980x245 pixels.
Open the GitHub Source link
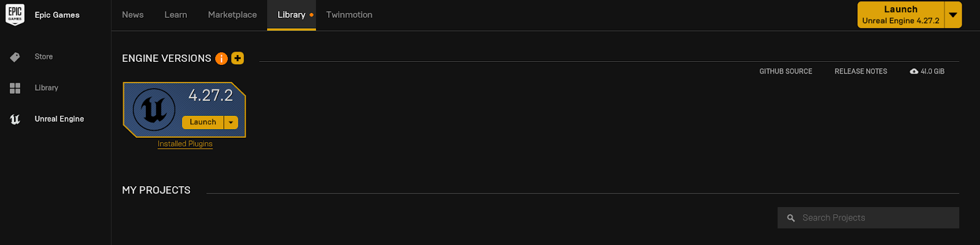pos(786,72)
